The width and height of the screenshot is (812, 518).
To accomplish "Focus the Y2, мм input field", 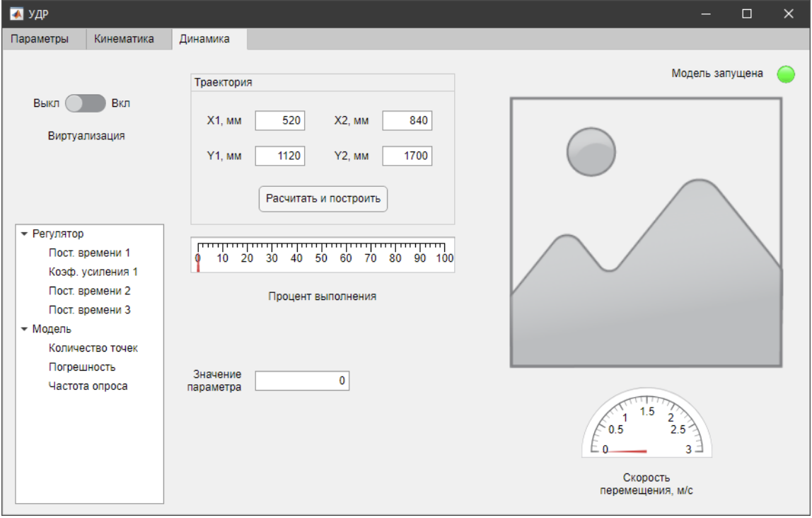I will tap(407, 156).
